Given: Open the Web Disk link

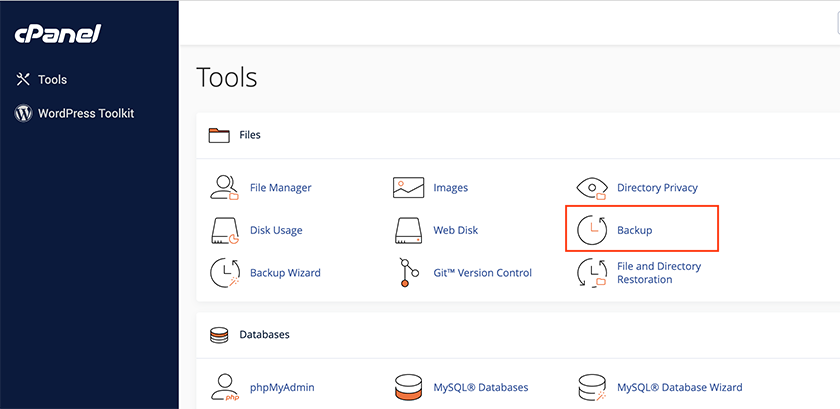Looking at the screenshot, I should point(456,230).
